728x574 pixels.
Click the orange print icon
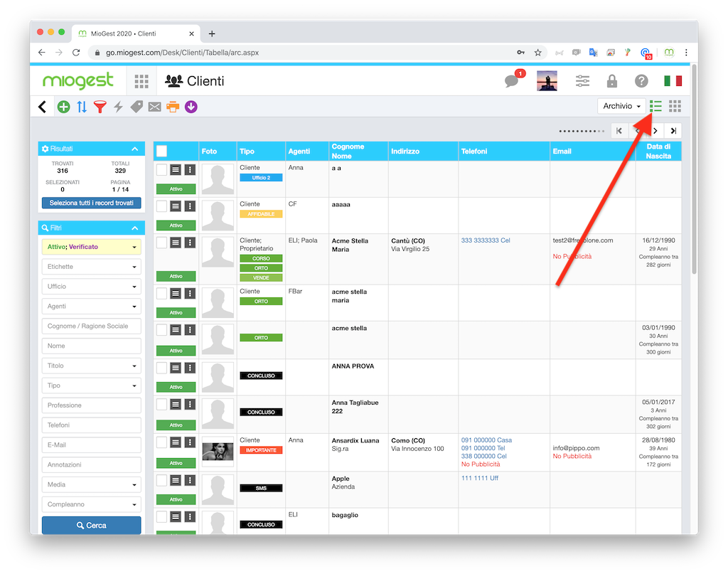pos(173,107)
